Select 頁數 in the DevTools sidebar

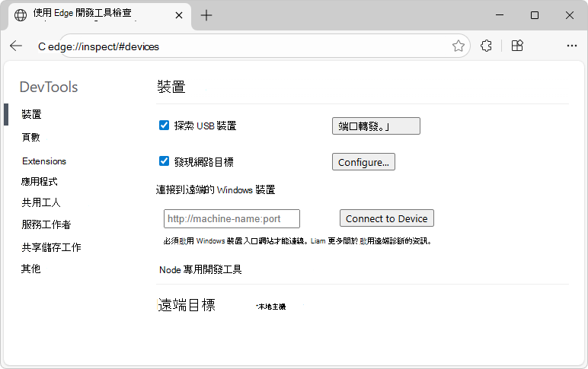pos(30,137)
